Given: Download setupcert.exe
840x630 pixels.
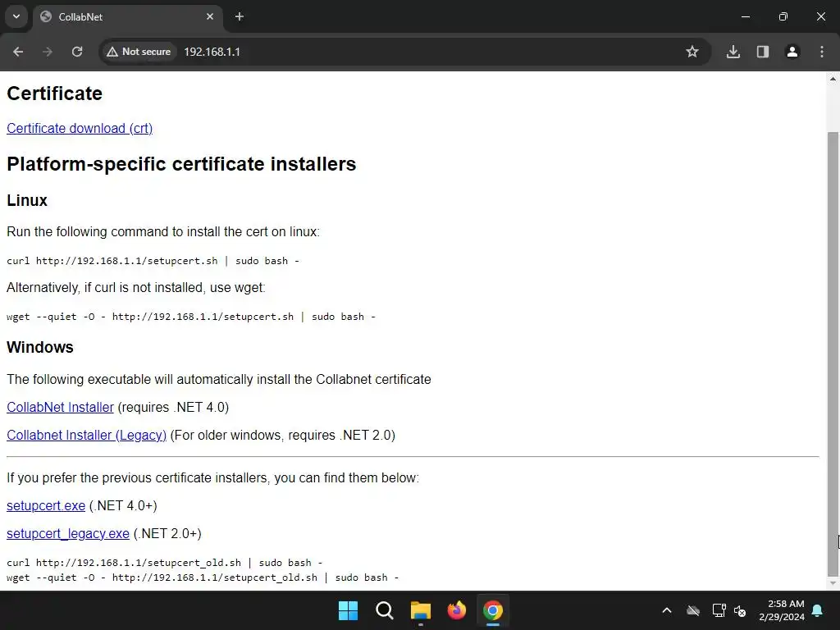Looking at the screenshot, I should [46, 505].
